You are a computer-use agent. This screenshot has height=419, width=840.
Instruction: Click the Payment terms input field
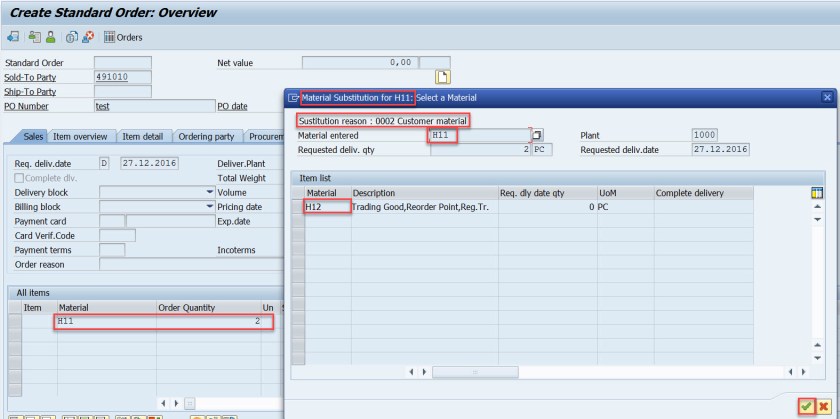112,250
